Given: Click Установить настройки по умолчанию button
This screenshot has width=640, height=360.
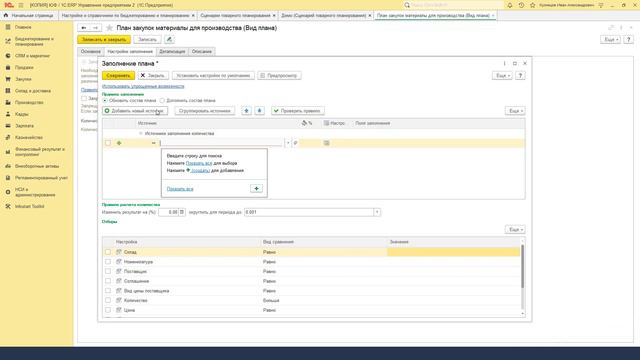Looking at the screenshot, I should pos(213,76).
